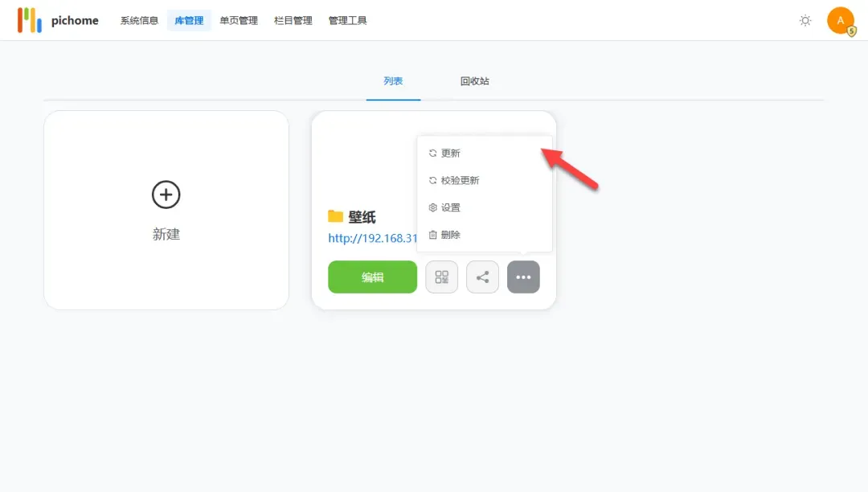Open 管理工具 in top navigation
This screenshot has width=868, height=492.
348,20
